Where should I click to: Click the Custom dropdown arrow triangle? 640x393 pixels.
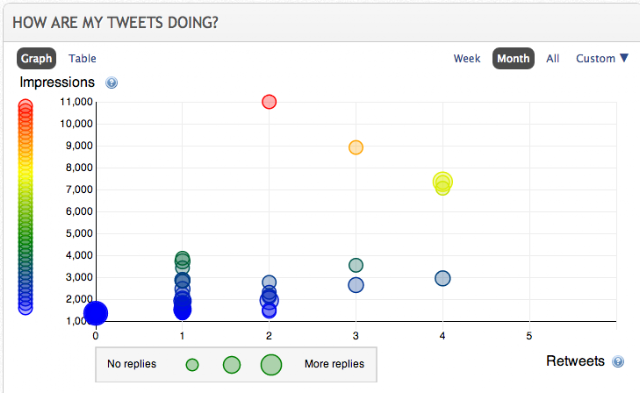[624, 58]
